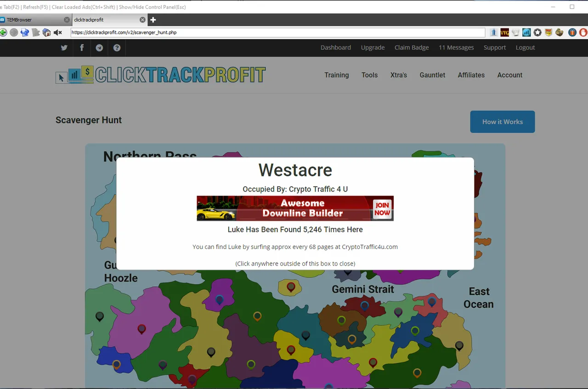Open the Affiliates menu

[x=471, y=75]
